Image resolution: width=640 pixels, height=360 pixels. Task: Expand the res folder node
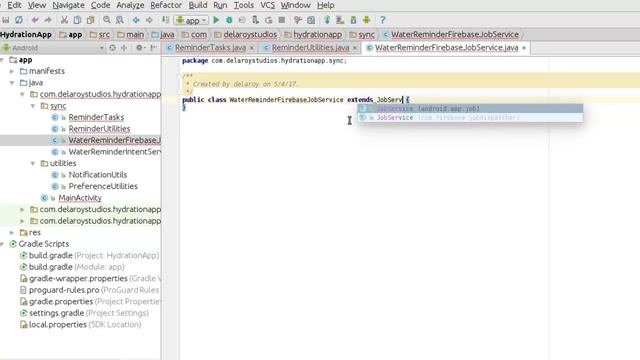(x=12, y=232)
